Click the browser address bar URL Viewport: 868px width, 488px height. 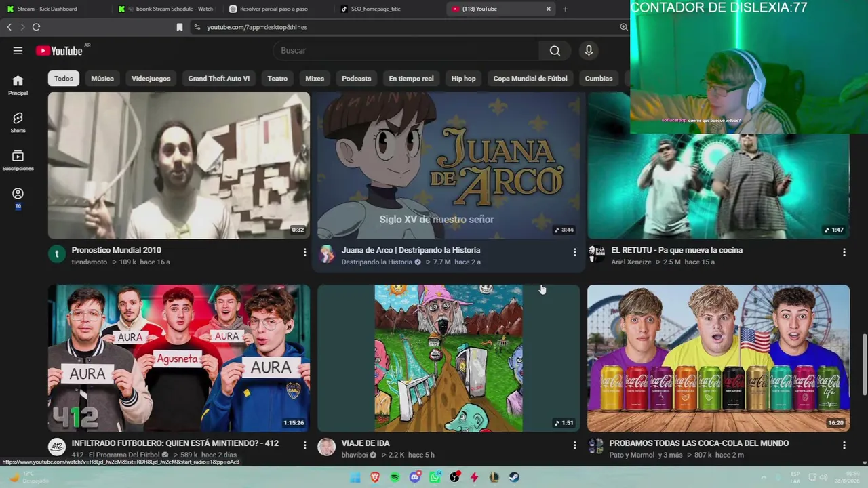click(x=257, y=27)
